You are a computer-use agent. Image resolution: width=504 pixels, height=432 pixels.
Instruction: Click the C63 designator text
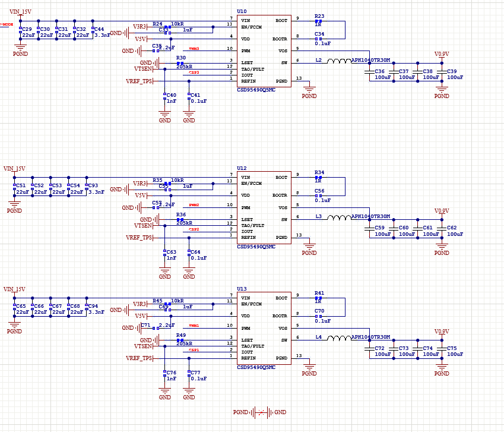[172, 252]
